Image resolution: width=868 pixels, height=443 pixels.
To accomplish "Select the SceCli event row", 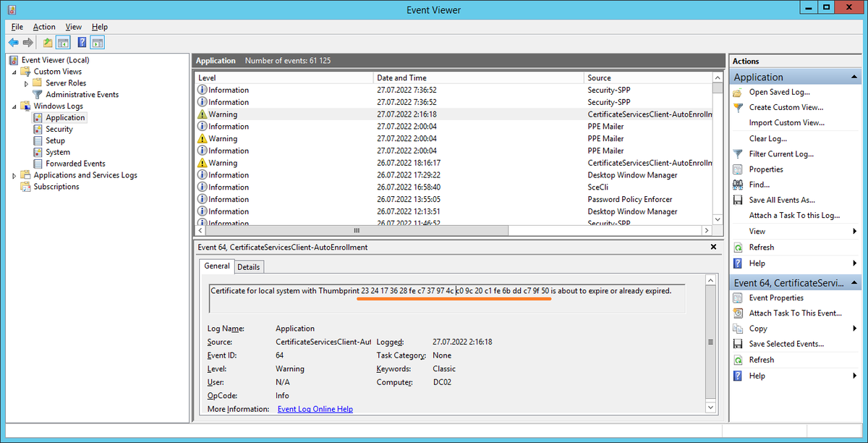I will click(x=454, y=187).
